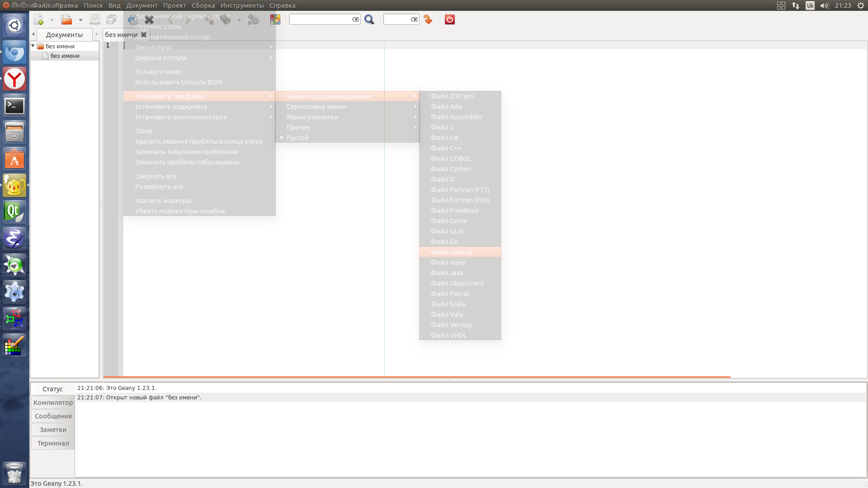Expand the Установить кодировку submenu
This screenshot has width=868, height=488.
click(171, 107)
